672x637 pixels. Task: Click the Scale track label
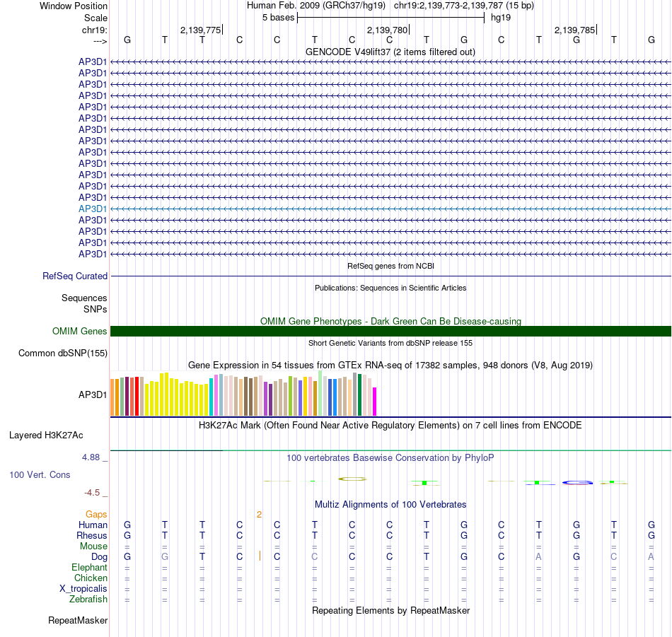pos(95,18)
